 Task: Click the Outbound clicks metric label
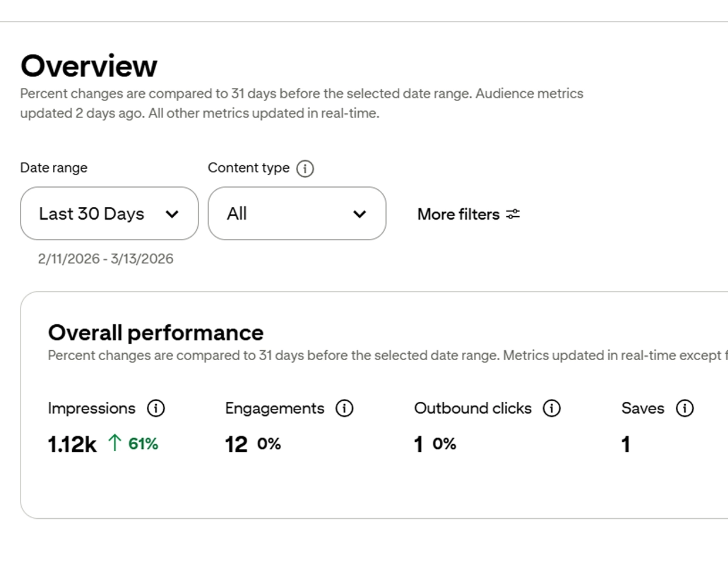(x=473, y=408)
